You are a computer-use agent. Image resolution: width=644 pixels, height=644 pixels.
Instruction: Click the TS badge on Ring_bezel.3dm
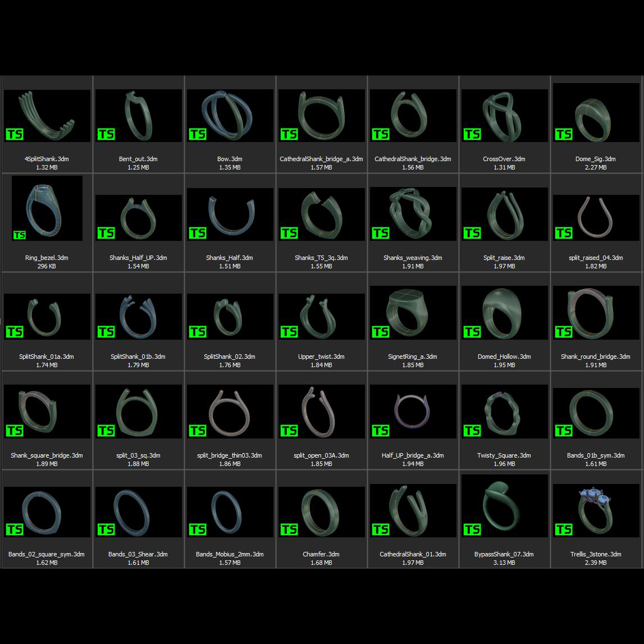pyautogui.click(x=20, y=235)
